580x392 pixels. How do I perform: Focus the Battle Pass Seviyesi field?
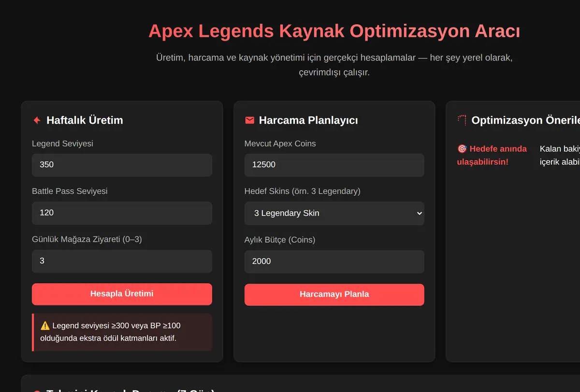tap(122, 213)
